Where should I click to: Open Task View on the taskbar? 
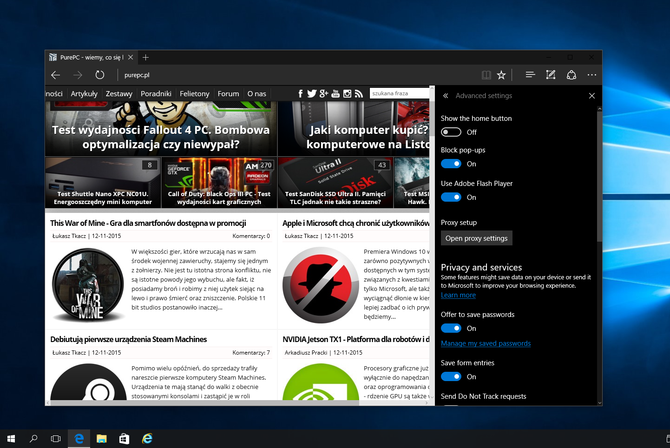click(x=55, y=438)
